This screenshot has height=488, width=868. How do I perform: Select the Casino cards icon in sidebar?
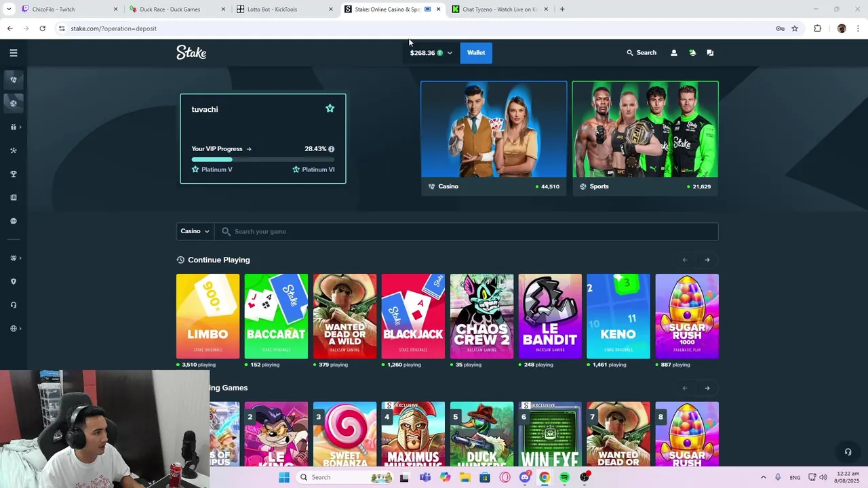[13, 80]
